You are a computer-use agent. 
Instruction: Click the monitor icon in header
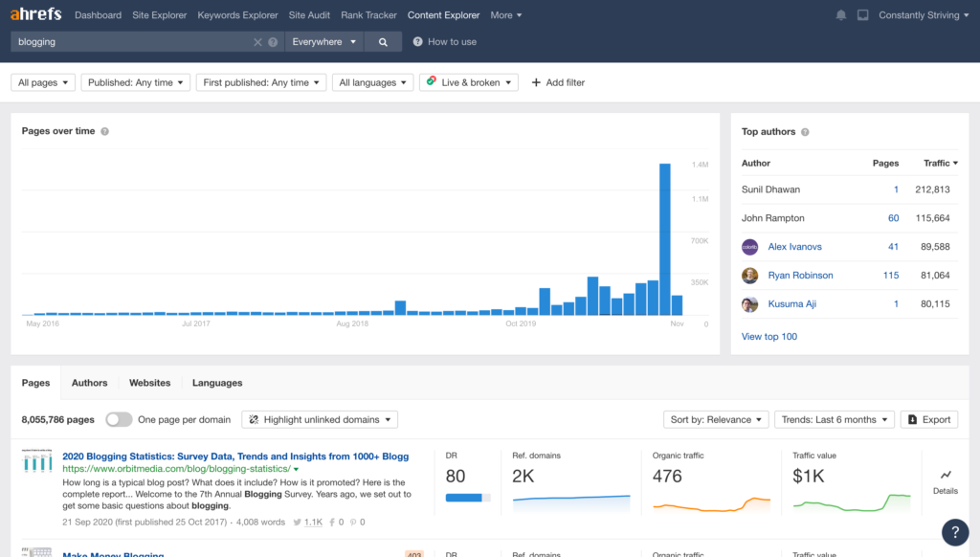pyautogui.click(x=862, y=15)
